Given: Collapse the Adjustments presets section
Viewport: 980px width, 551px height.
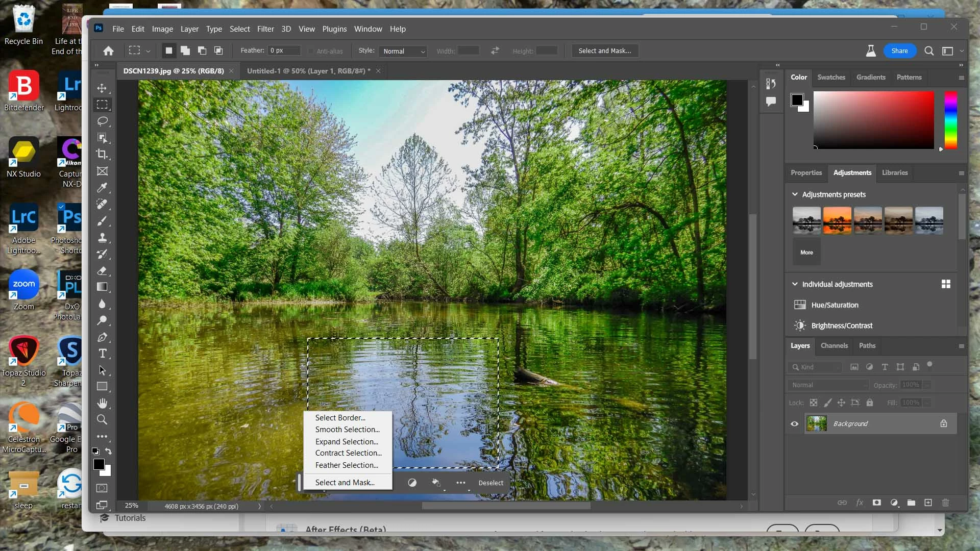Looking at the screenshot, I should point(795,194).
